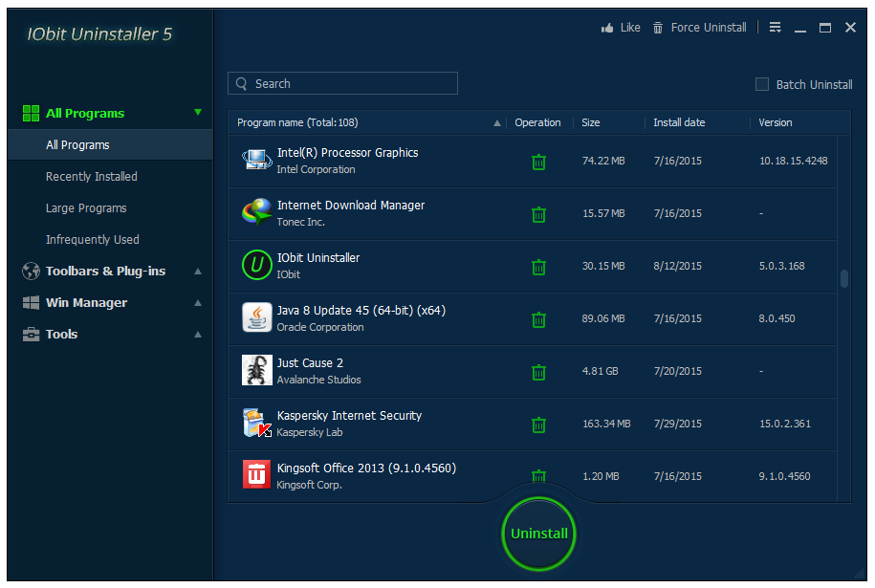The width and height of the screenshot is (875, 588).
Task: Click the Avalanche Studios publisher text
Action: 318,380
